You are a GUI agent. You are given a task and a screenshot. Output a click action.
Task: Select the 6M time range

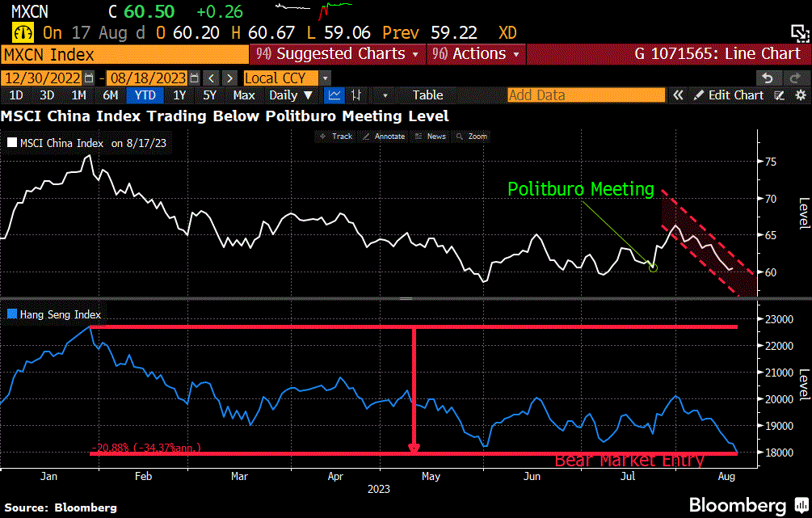(111, 95)
